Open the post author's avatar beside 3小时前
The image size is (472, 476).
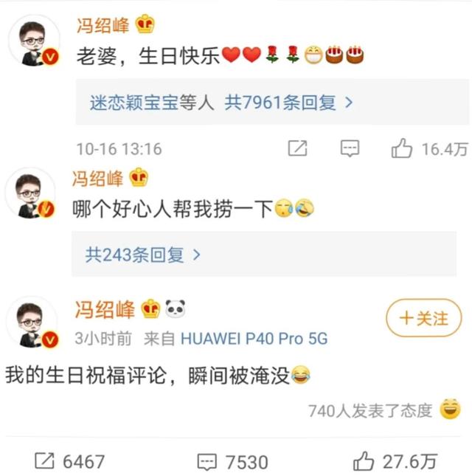pyautogui.click(x=32, y=322)
